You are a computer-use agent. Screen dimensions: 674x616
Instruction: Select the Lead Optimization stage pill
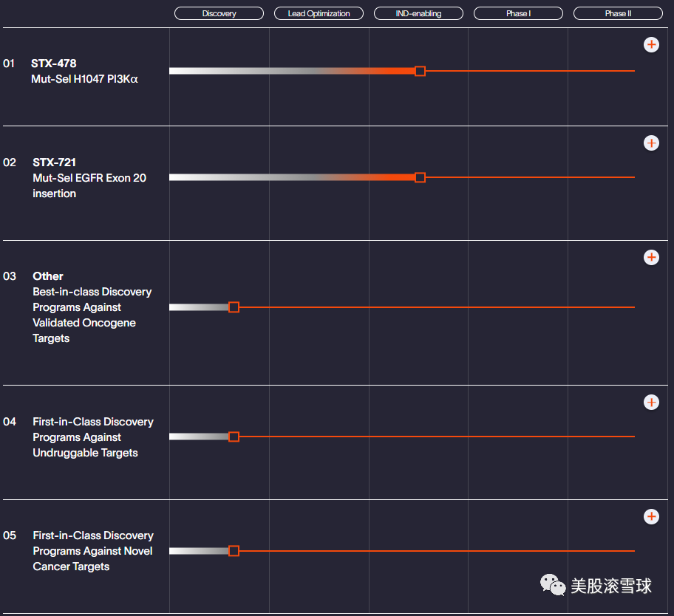pyautogui.click(x=319, y=13)
